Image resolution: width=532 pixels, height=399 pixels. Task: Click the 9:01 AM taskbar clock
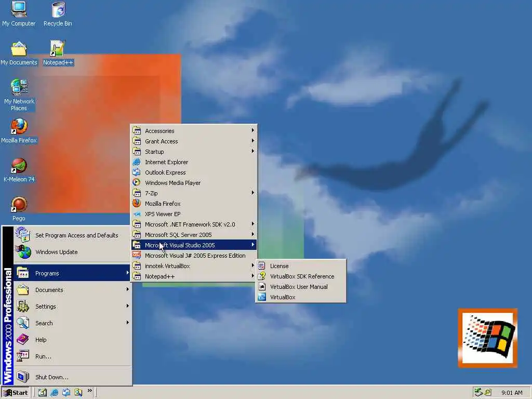click(x=512, y=393)
